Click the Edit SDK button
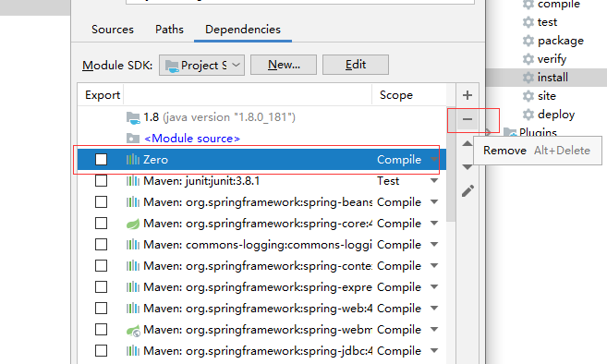 pos(356,65)
